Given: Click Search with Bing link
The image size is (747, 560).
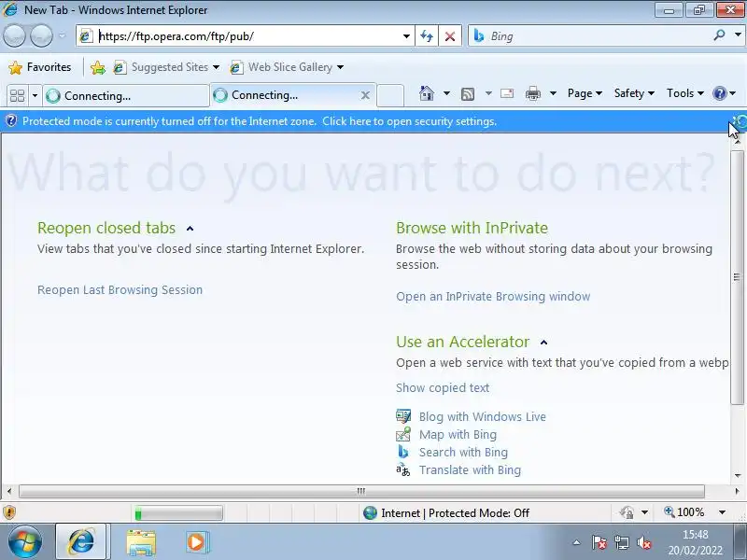Looking at the screenshot, I should (463, 453).
